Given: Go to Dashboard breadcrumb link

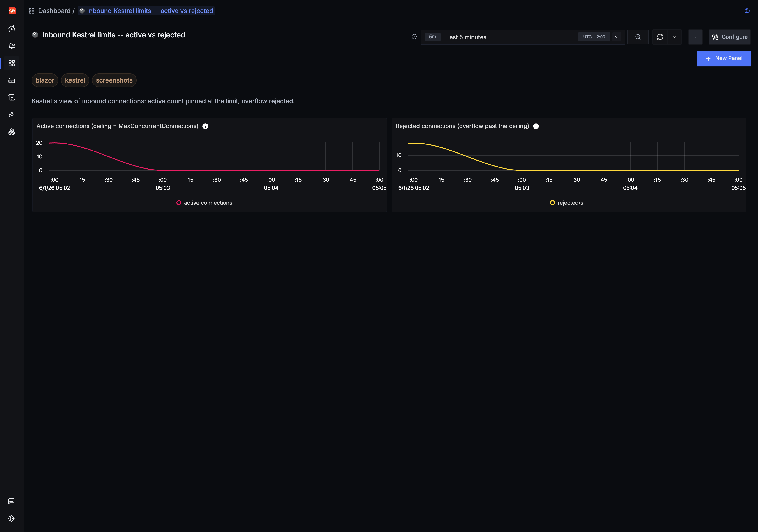Looking at the screenshot, I should coord(54,11).
